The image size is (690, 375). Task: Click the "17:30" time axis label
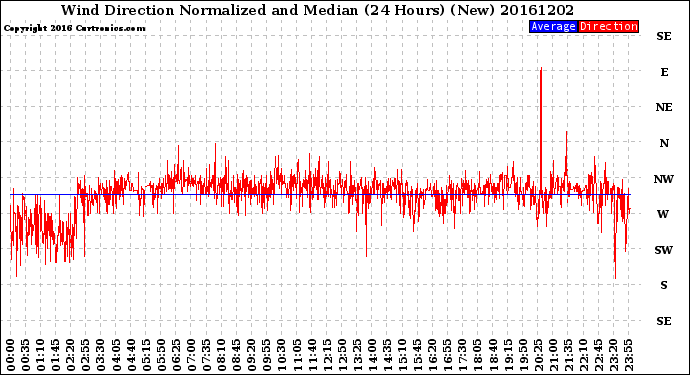462,355
